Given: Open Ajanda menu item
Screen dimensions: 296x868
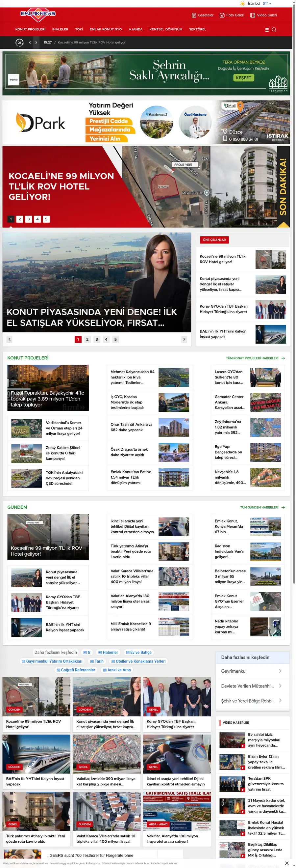Looking at the screenshot, I should [x=136, y=29].
